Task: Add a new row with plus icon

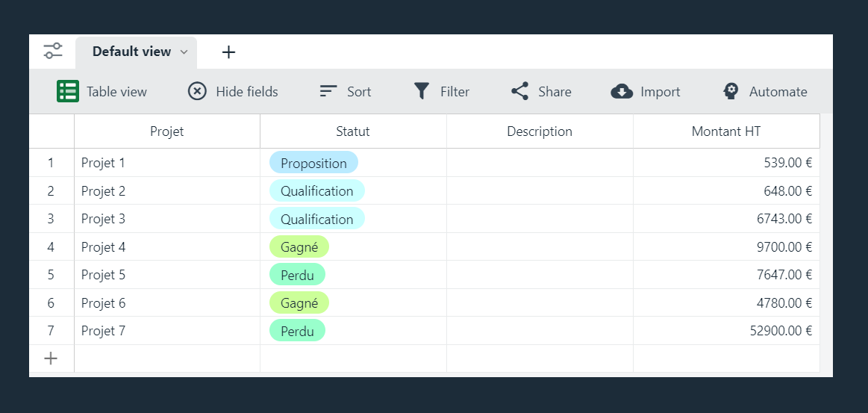Action: 51,358
